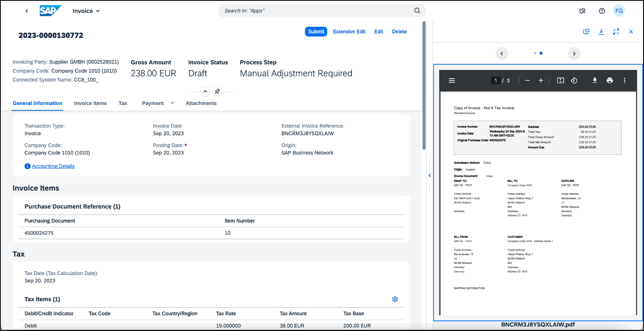Viewport: 644px width, 331px height.
Task: Open the Payment tab
Action: click(x=153, y=103)
